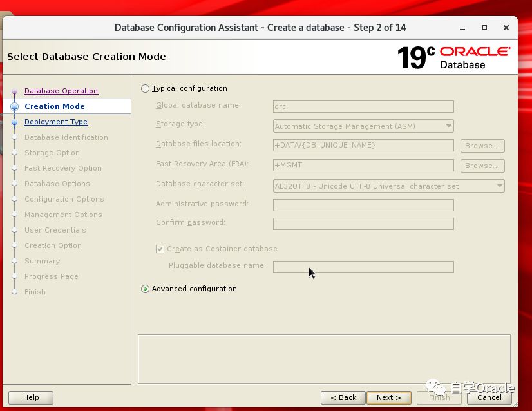Toggle Create as Container database checkbox
The width and height of the screenshot is (532, 411).
(x=160, y=249)
